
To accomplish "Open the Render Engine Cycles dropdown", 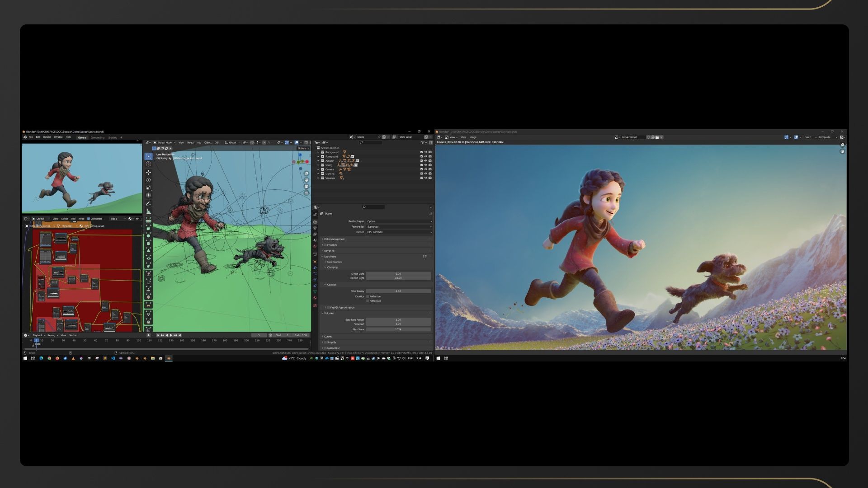I will 399,221.
